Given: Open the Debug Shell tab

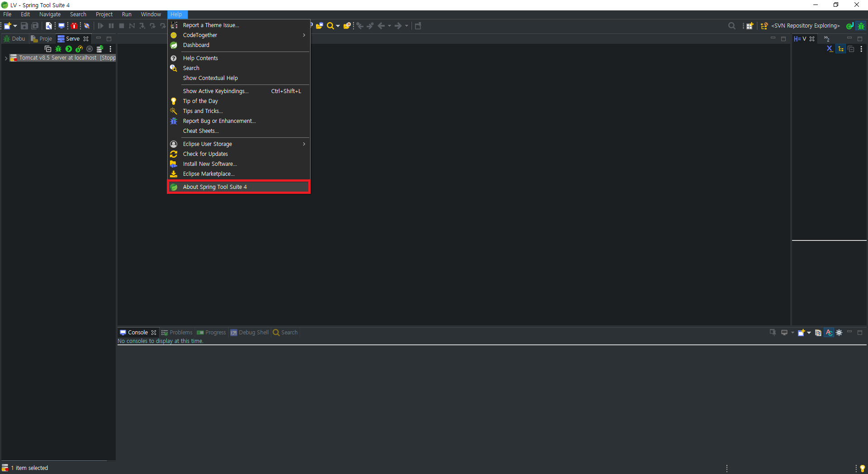Looking at the screenshot, I should 250,333.
